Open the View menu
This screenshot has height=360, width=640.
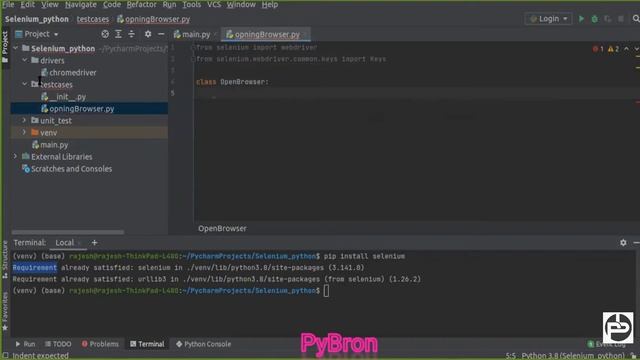tap(50, 4)
